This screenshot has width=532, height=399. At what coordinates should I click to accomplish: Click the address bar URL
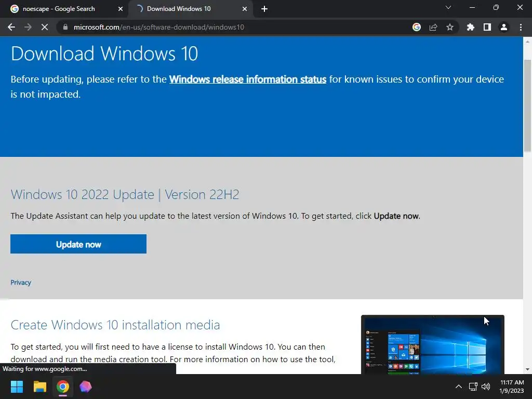tap(159, 27)
